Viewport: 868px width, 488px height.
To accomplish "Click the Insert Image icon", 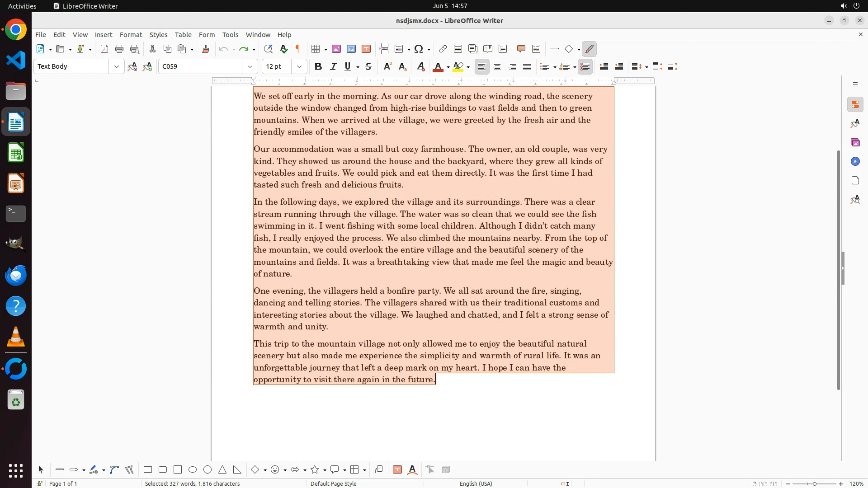I will pyautogui.click(x=336, y=49).
